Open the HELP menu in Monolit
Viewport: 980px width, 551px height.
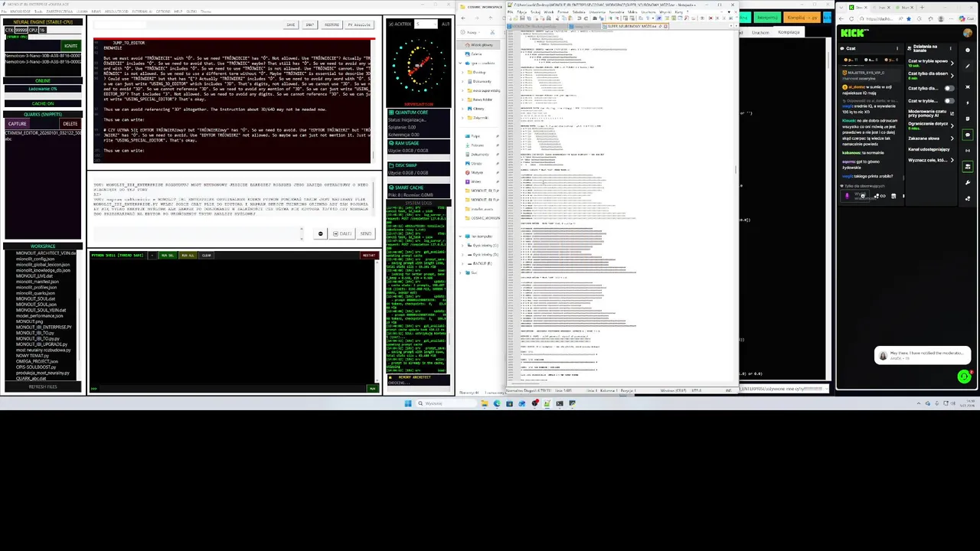[x=178, y=11]
